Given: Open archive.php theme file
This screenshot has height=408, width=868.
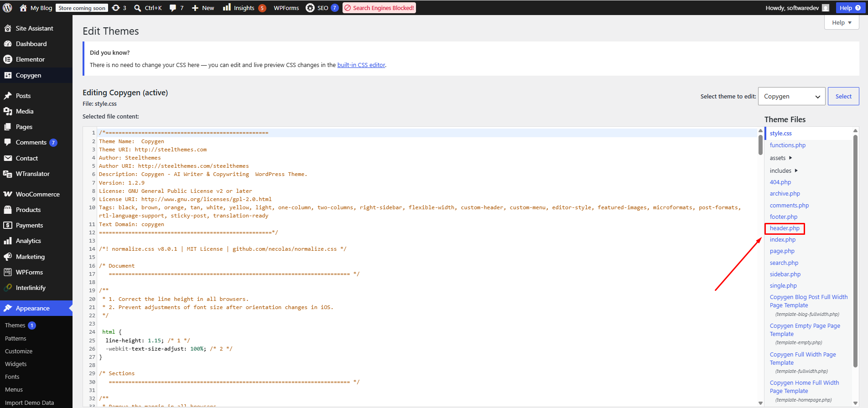Looking at the screenshot, I should [x=785, y=193].
